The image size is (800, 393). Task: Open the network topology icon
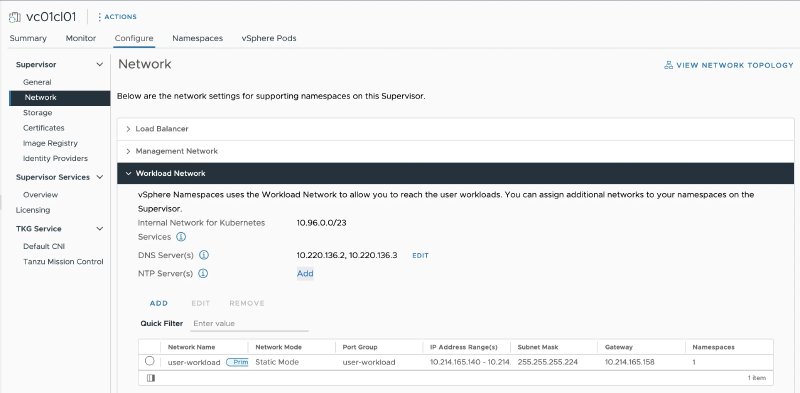668,65
